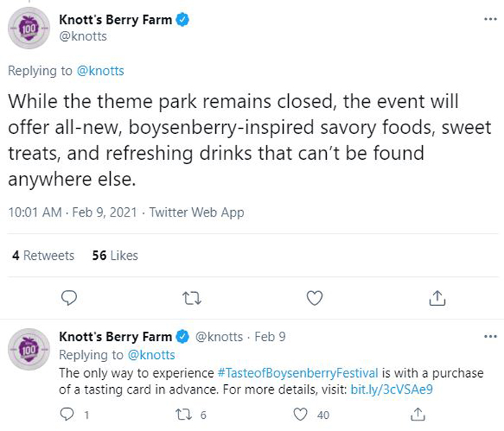The height and width of the screenshot is (431, 504).
Task: Share the tasting card reply tweet
Action: click(x=418, y=414)
